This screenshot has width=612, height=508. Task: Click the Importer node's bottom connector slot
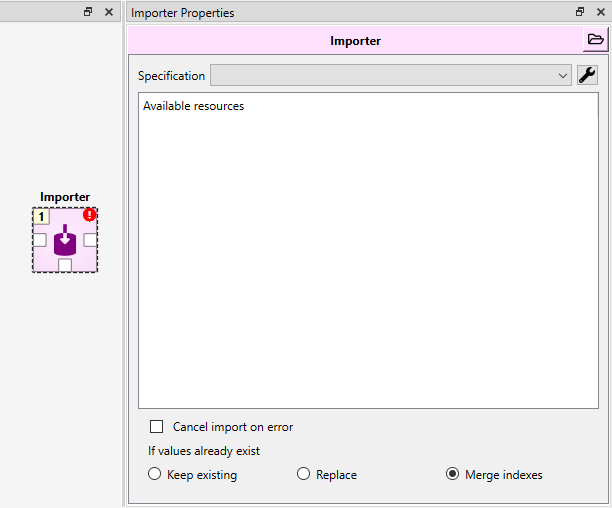pyautogui.click(x=65, y=265)
